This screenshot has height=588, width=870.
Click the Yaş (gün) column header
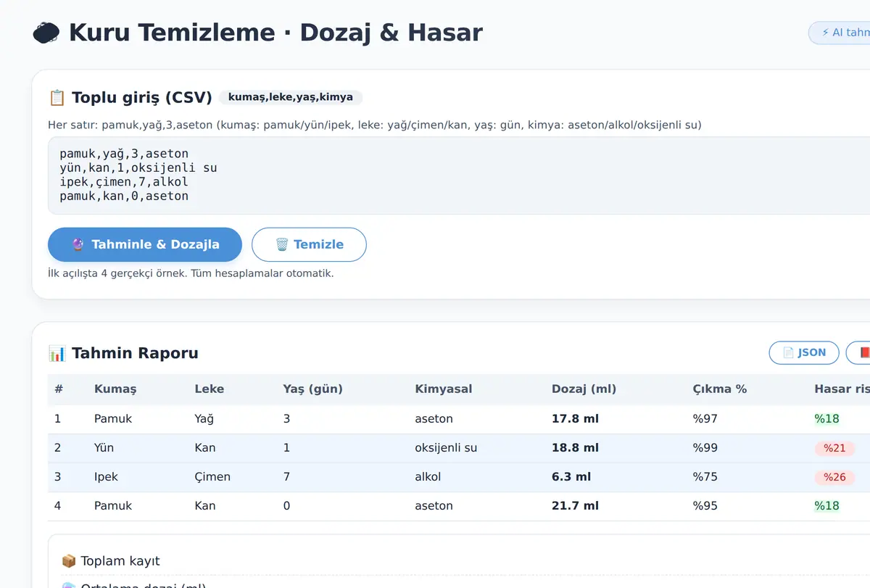312,389
